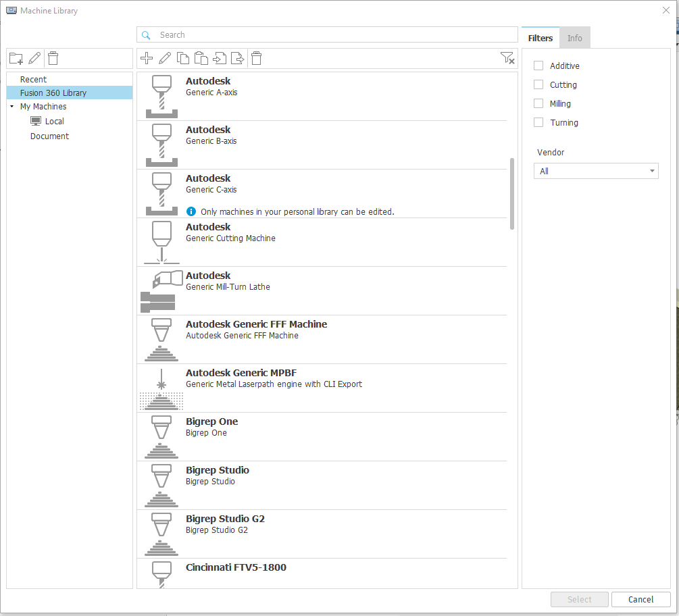Click Generic A-axis milling machine thumbnail

click(x=161, y=97)
